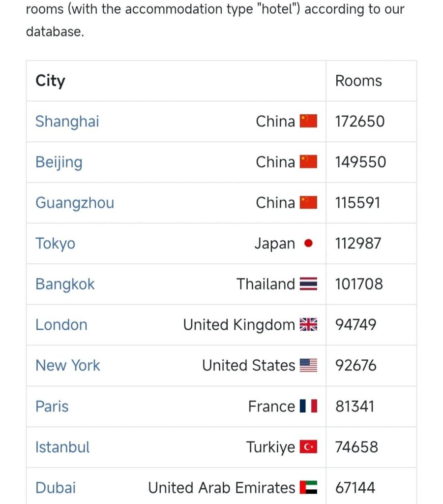Viewport: 443px width, 504px height.
Task: Open the New York link
Action: coord(68,365)
